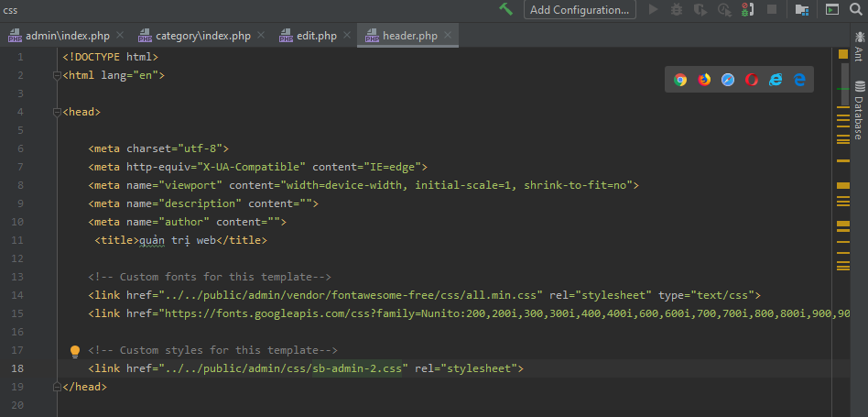Open page in Chrome browser
The image size is (868, 417).
point(680,80)
